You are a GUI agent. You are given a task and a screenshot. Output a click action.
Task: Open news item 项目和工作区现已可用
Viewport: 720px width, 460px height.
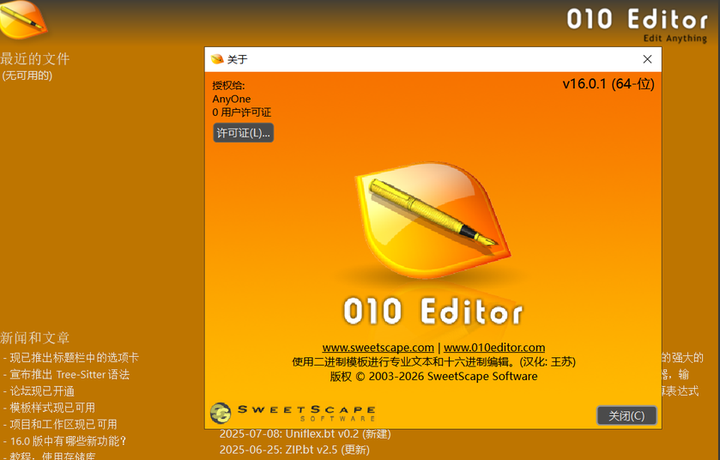[63, 424]
